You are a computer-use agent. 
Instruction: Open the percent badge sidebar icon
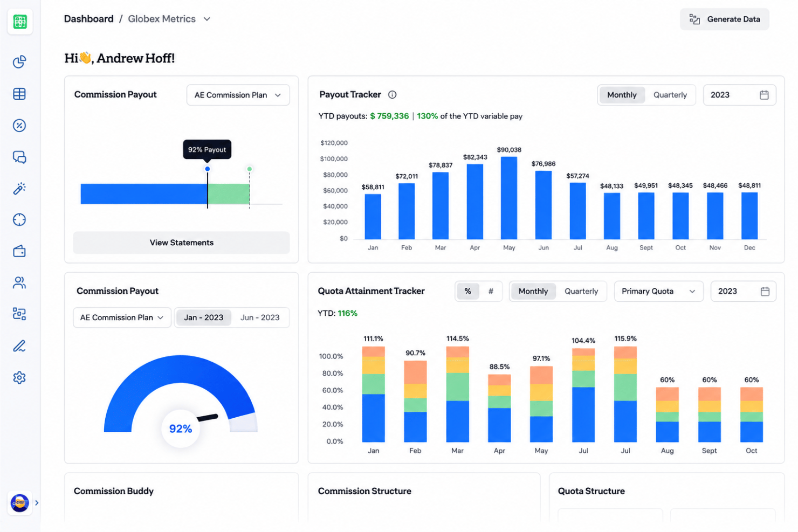(19, 126)
